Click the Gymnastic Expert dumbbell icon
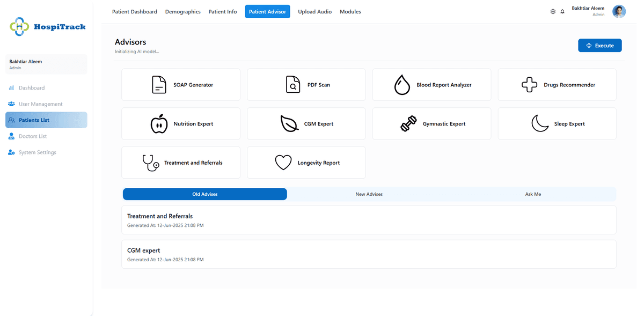The height and width of the screenshot is (316, 644). (408, 124)
